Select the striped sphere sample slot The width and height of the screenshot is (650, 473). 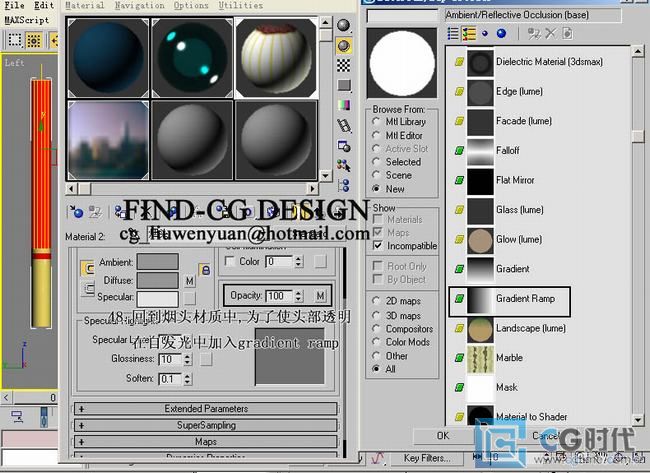coord(276,58)
